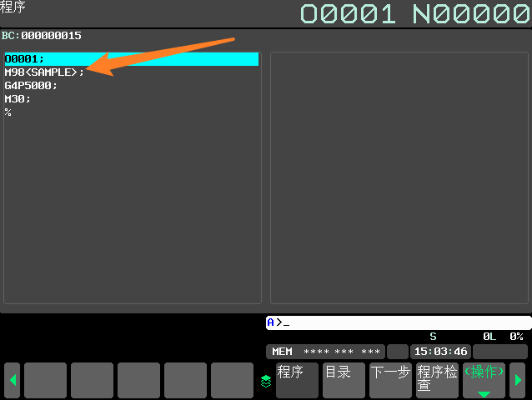Viewport: 532px width, 400px height.
Task: Open the 程序检查 softkey
Action: point(437,380)
